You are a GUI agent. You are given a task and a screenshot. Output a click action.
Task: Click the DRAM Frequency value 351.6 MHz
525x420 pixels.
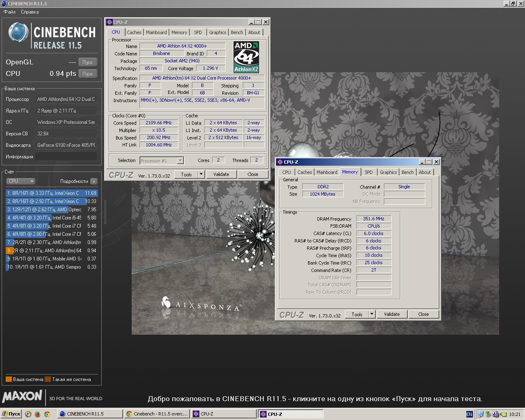(374, 219)
